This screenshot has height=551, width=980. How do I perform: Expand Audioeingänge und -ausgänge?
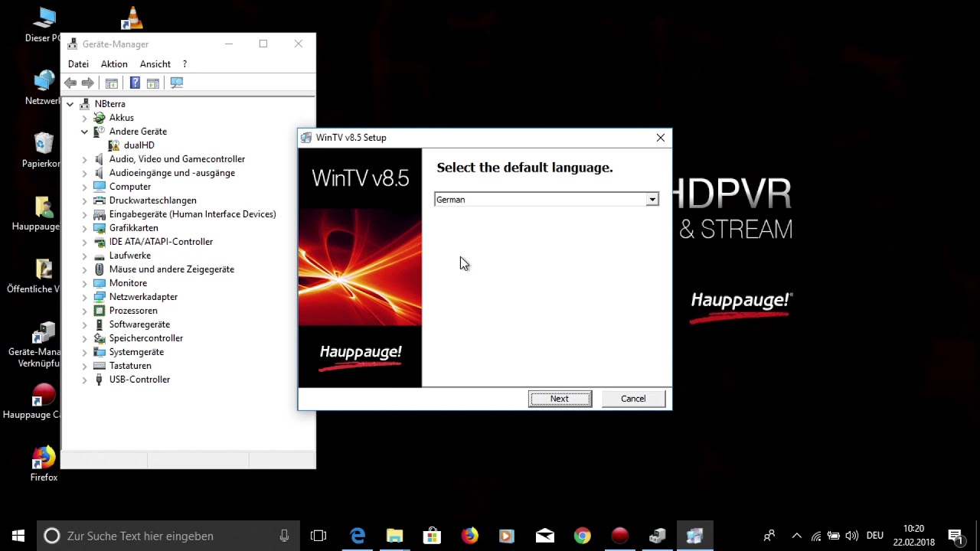click(85, 173)
